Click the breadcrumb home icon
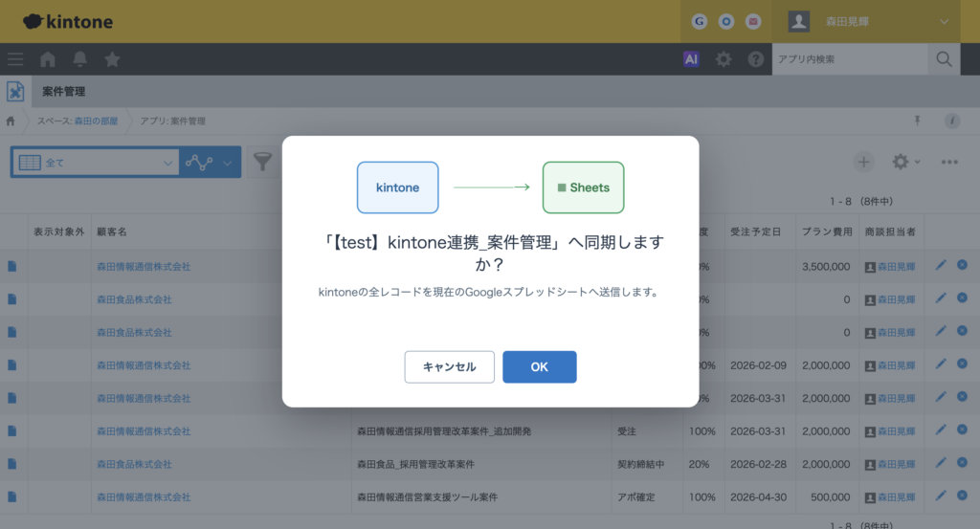The width and height of the screenshot is (980, 529). 11,121
